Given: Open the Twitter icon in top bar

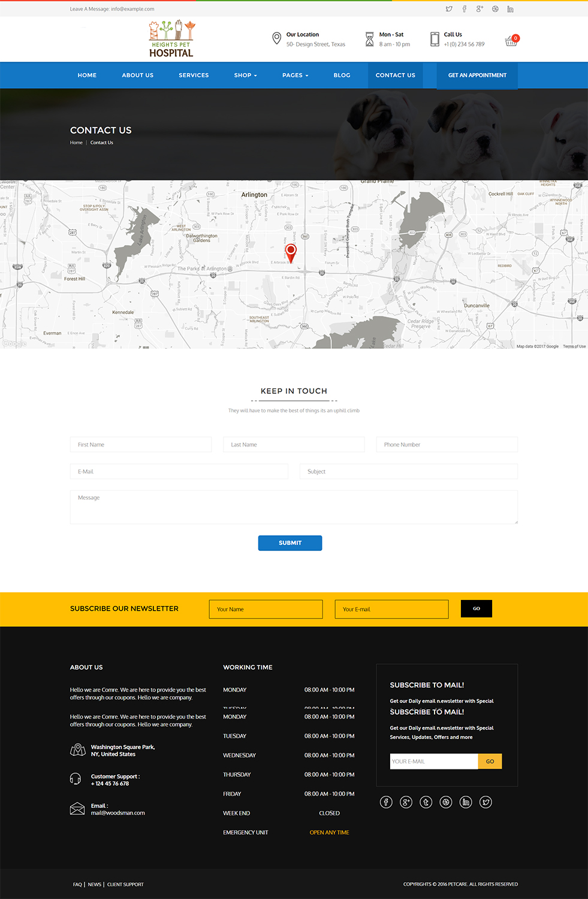Looking at the screenshot, I should click(449, 8).
